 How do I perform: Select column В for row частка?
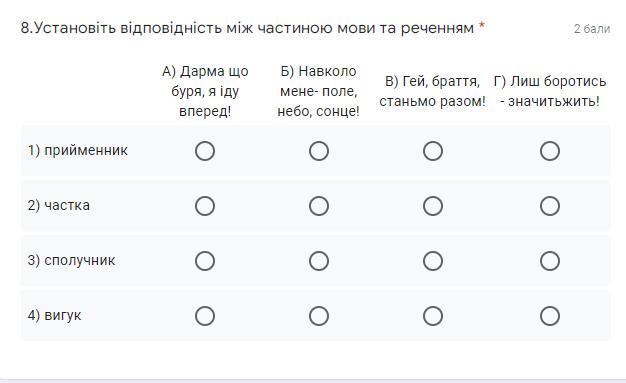(433, 206)
